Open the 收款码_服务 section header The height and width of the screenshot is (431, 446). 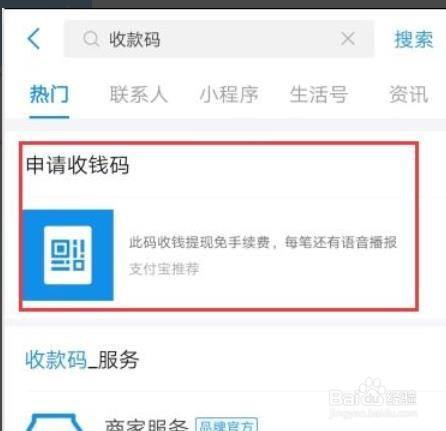point(82,359)
